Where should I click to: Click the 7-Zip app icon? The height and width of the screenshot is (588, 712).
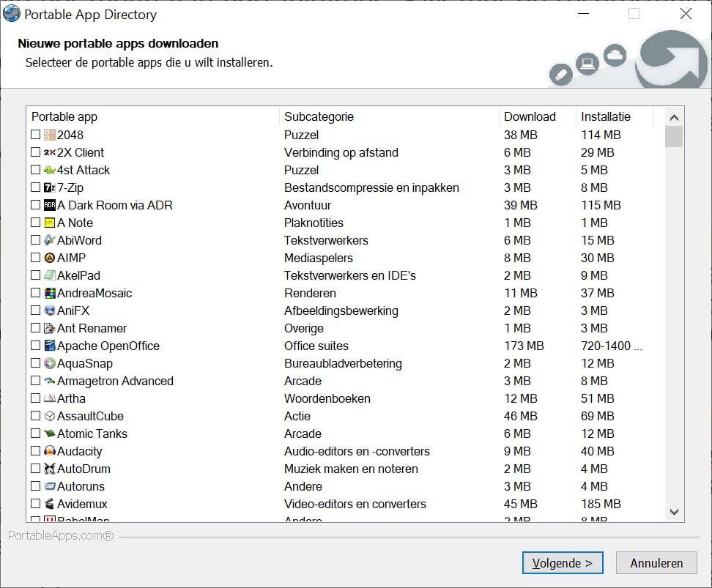(50, 187)
